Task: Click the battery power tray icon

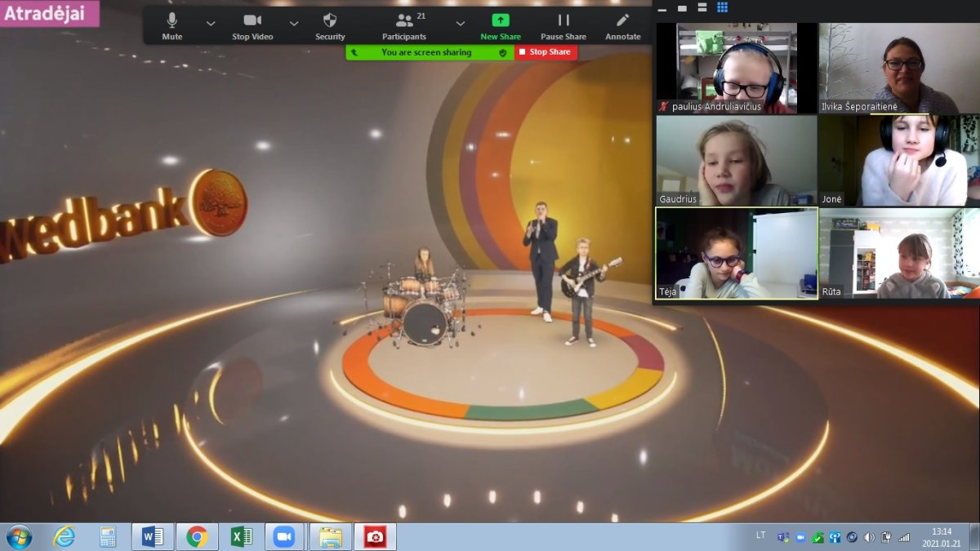Action: point(886,537)
